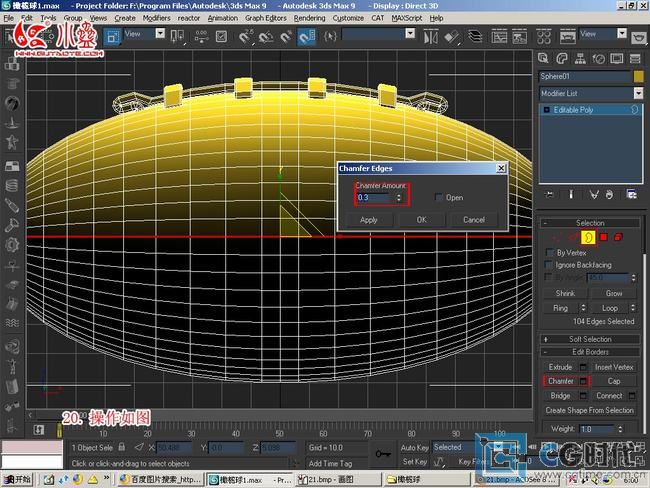Screen dimensions: 650x488
Task: Click Create Shape From Selection button
Action: [x=589, y=410]
